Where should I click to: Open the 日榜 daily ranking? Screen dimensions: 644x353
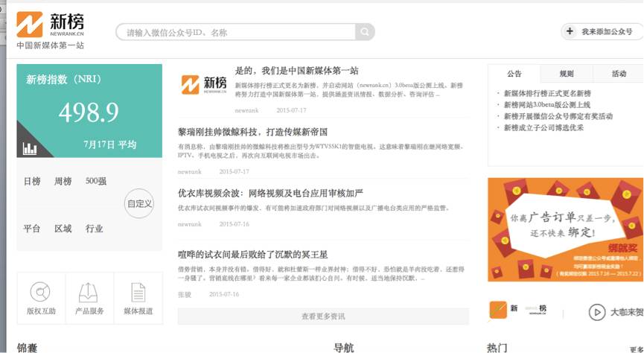[32, 181]
